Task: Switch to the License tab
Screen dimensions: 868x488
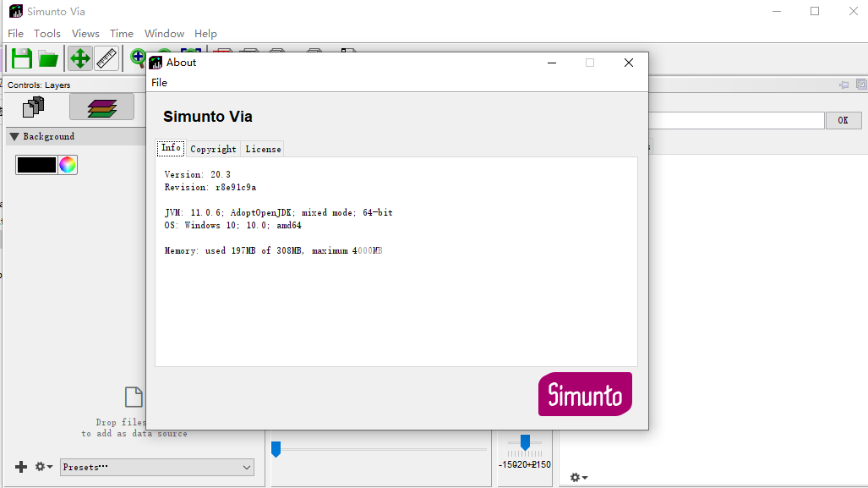Action: click(x=263, y=149)
